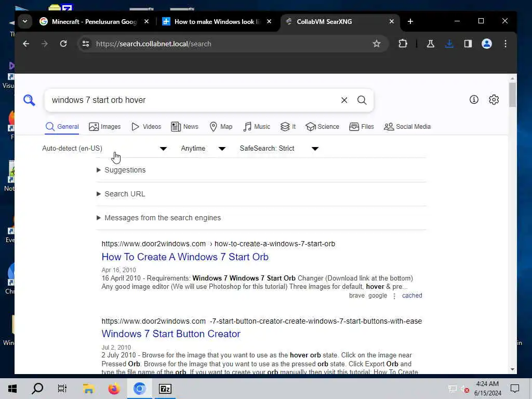This screenshot has height=399, width=532.
Task: Select the CollabVM SearXNG tab
Action: [340, 22]
